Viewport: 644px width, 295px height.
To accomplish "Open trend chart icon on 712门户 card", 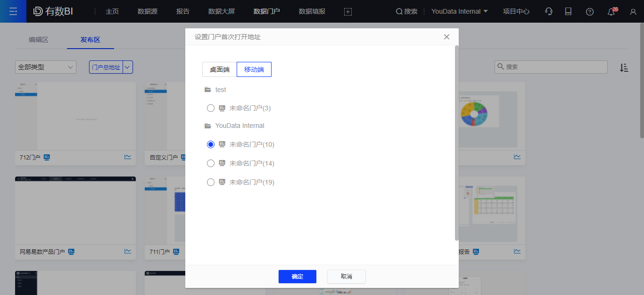I will coord(128,157).
